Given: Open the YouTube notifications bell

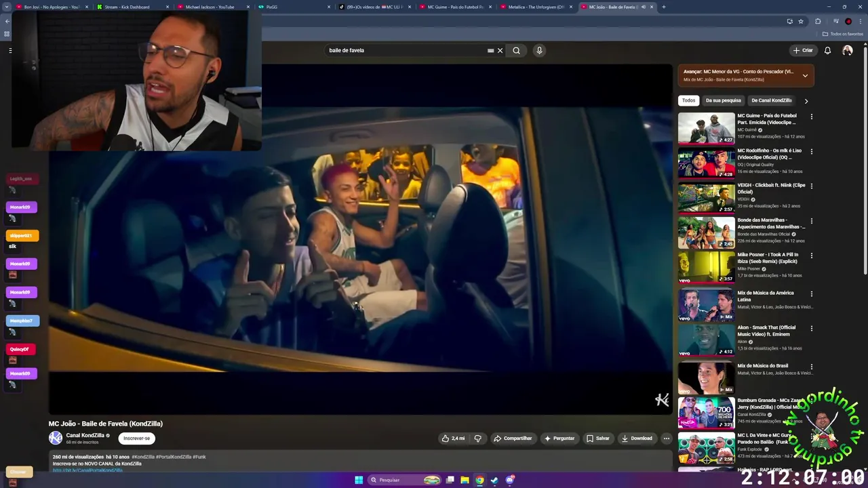Looking at the screenshot, I should coord(827,50).
